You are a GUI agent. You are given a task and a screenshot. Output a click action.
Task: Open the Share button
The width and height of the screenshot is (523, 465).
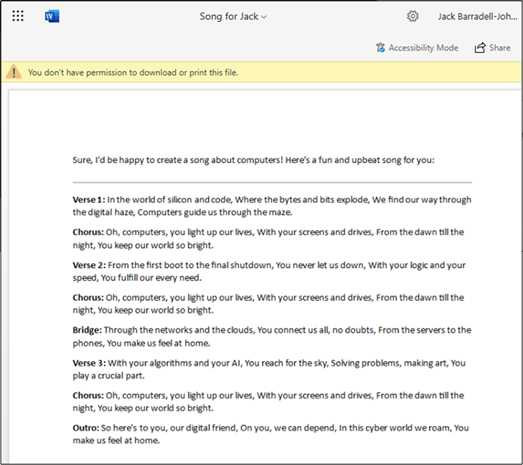492,48
